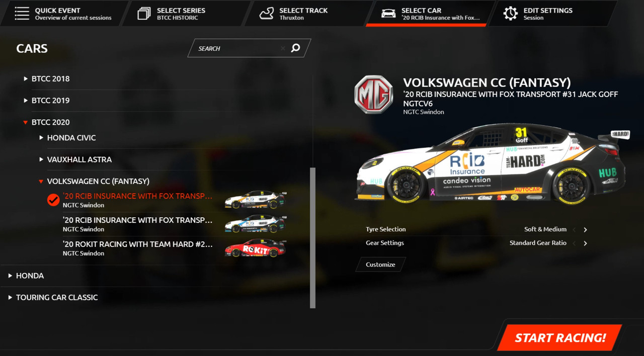Click the Customize button
Viewport: 644px width, 356px height.
coord(380,264)
